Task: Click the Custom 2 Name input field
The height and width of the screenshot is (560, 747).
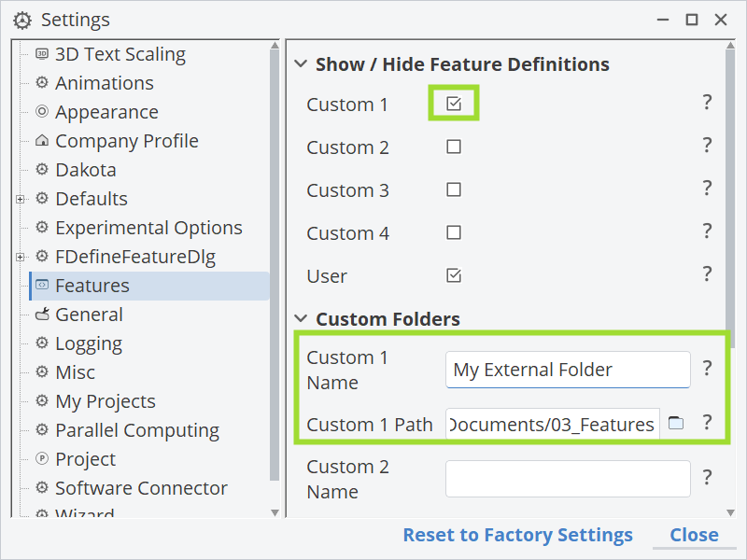Action: pos(568,479)
